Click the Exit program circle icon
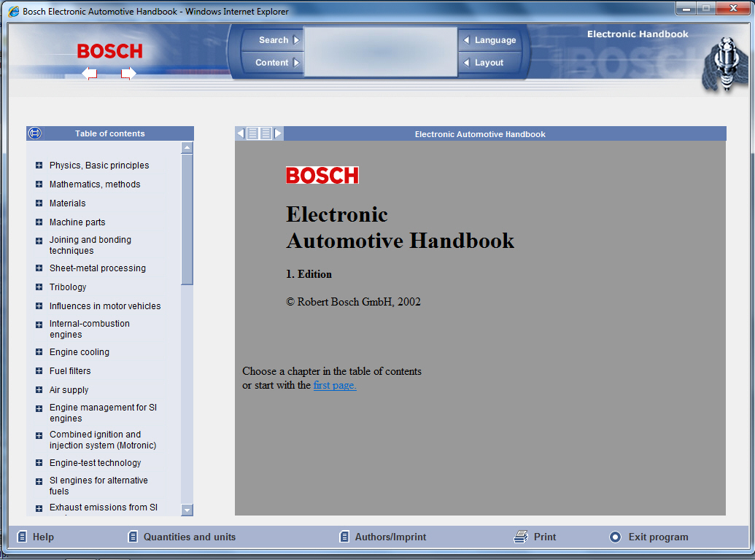The image size is (755, 560). point(616,537)
